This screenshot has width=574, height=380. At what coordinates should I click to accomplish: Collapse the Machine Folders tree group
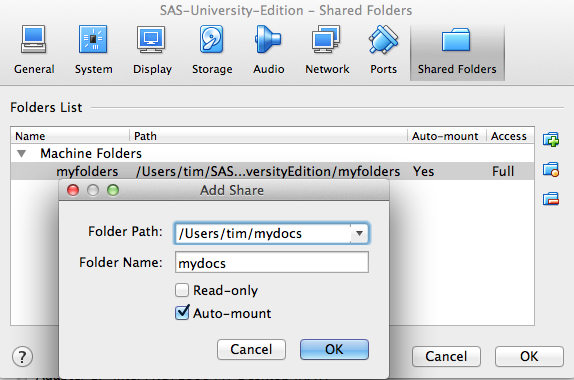pos(22,153)
